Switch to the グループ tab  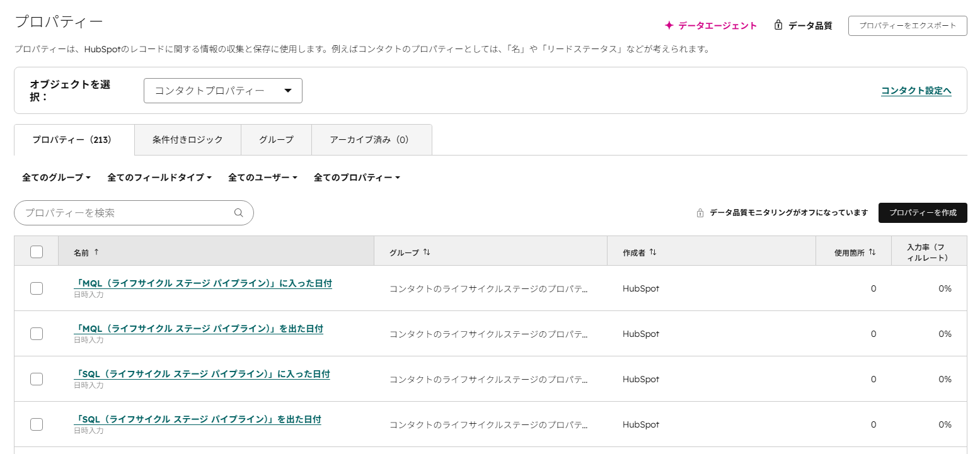[x=276, y=140]
